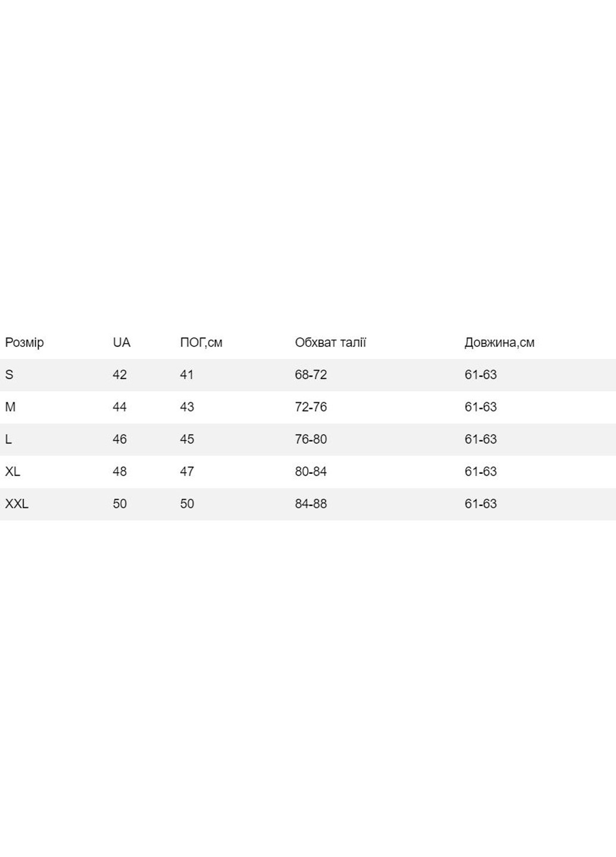Click waist value 76-80
The image size is (616, 857).
(311, 439)
